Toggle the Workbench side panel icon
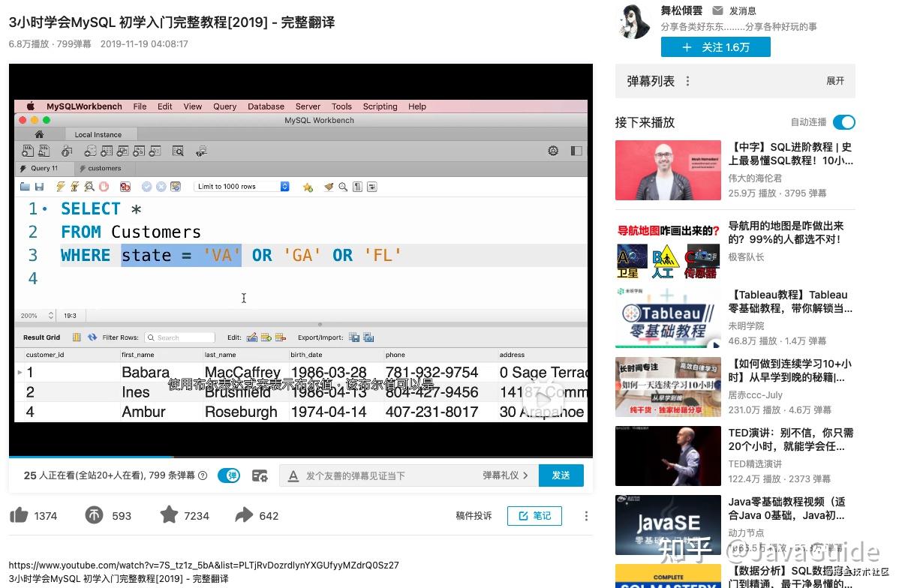Viewport: 902px width, 588px height. pos(576,151)
